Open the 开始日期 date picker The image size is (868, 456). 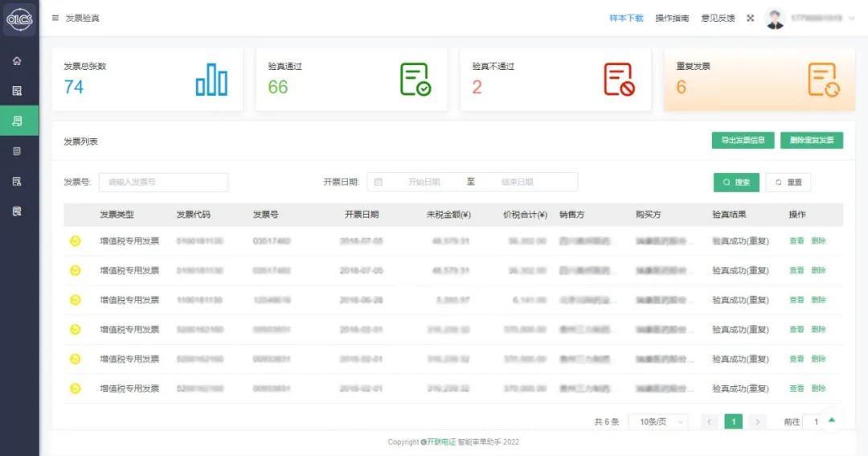(424, 182)
